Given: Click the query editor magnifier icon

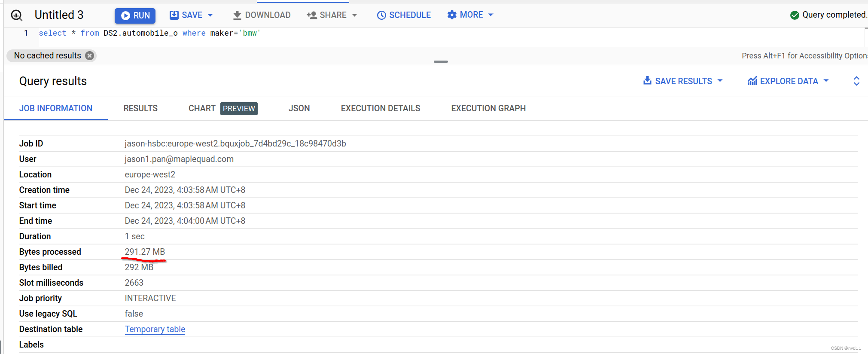Looking at the screenshot, I should 17,15.
